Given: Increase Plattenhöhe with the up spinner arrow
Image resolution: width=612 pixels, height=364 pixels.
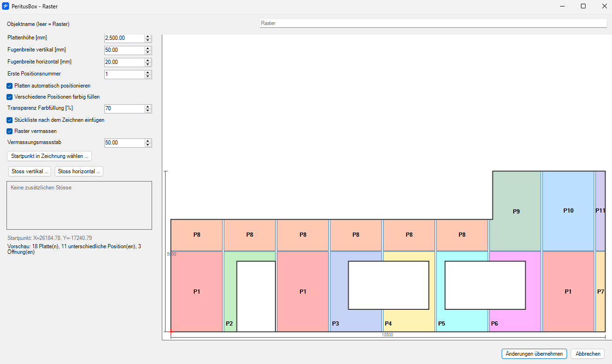Looking at the screenshot, I should coord(148,36).
